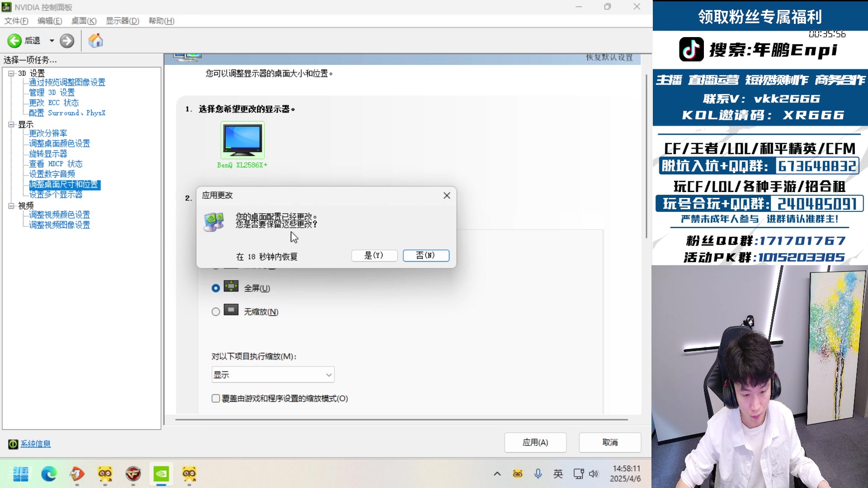The width and height of the screenshot is (868, 488).
Task: Enable 覆盖由游戏和程序设置的缩放模式 checkbox
Action: (x=216, y=399)
